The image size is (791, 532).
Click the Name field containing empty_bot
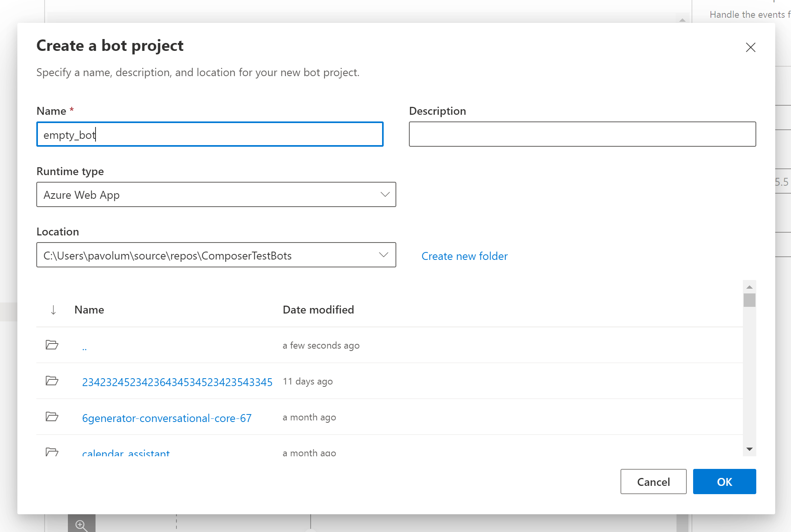point(210,134)
